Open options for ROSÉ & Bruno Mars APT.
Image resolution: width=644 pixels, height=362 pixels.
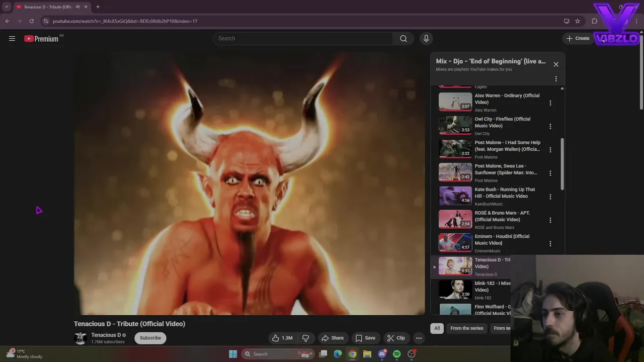[x=550, y=220]
